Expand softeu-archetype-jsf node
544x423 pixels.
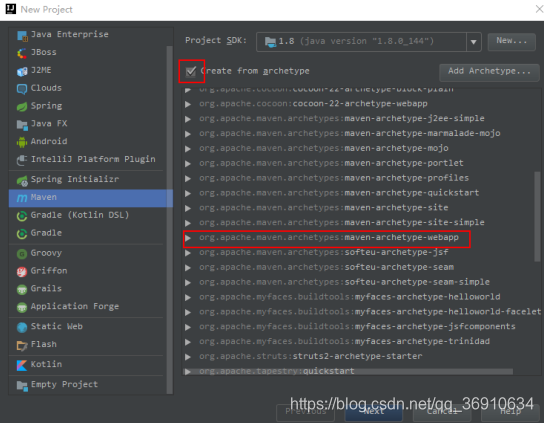[188, 253]
